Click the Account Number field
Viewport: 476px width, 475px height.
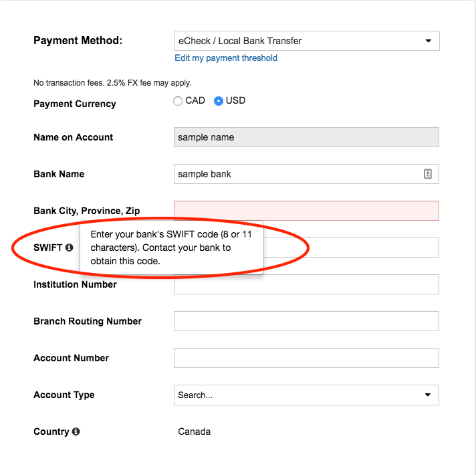pyautogui.click(x=306, y=358)
